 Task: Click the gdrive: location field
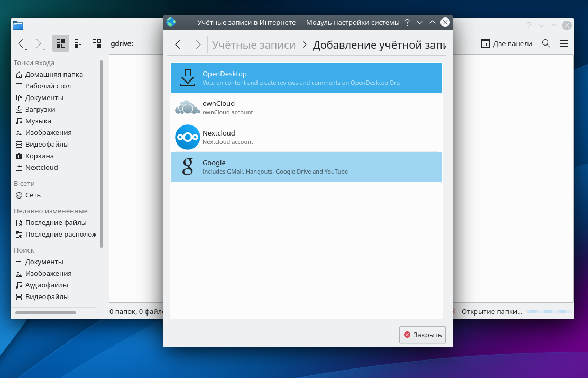tap(122, 43)
